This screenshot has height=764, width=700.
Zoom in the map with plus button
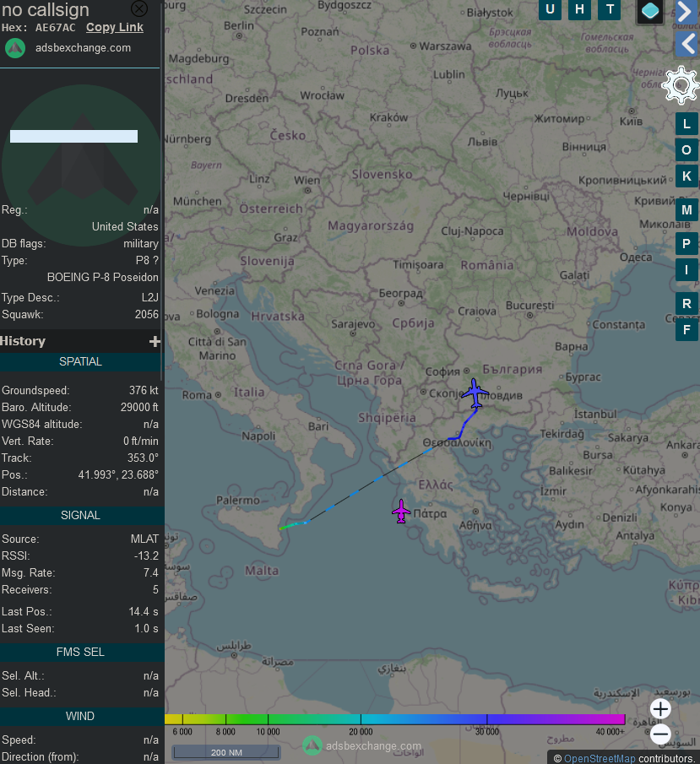pyautogui.click(x=660, y=709)
